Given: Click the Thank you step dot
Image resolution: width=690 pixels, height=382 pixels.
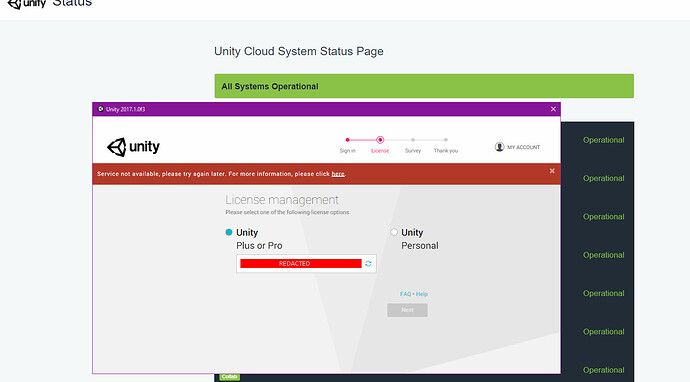Looking at the screenshot, I should [446, 140].
